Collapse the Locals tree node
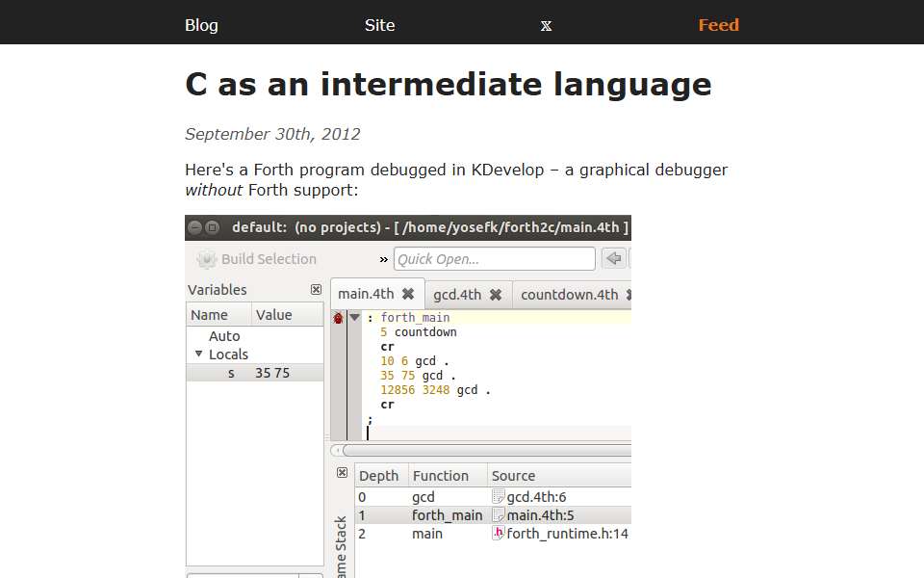This screenshot has height=578, width=924. pos(198,354)
